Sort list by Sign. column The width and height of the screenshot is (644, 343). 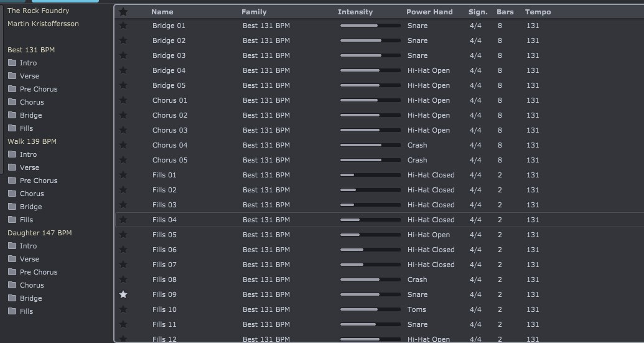[478, 12]
